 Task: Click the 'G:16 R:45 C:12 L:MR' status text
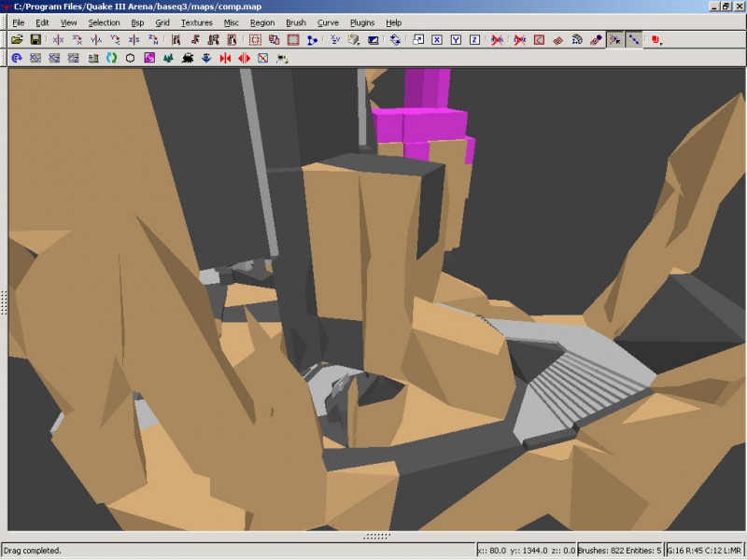point(704,551)
